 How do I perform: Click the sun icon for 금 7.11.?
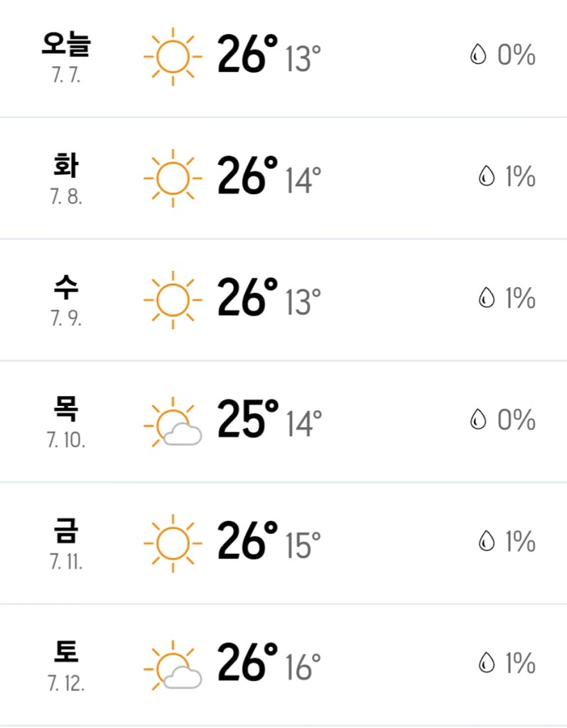tap(173, 542)
